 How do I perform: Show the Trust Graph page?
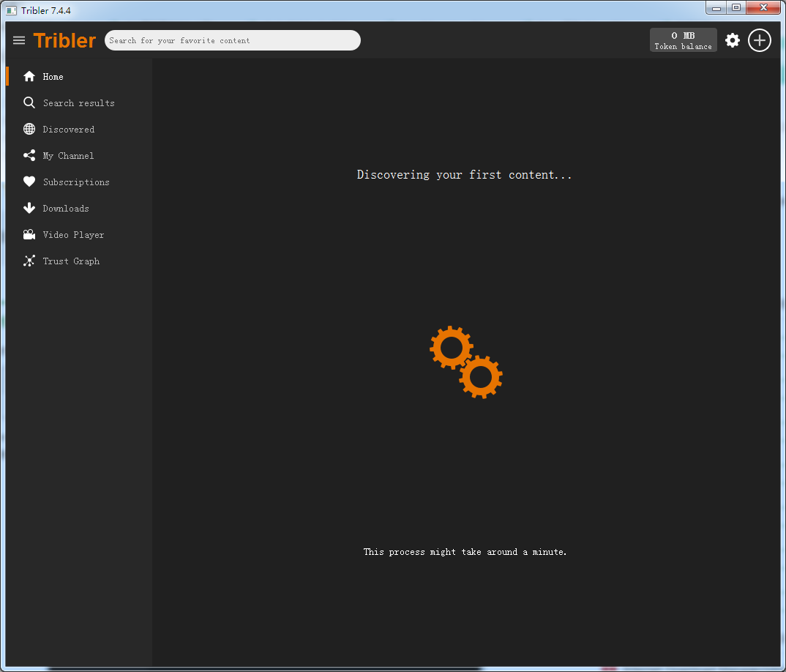point(71,261)
